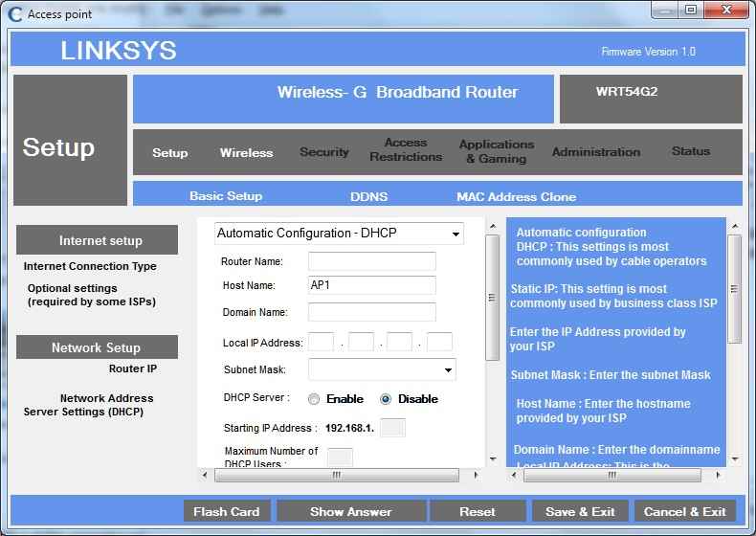Switch to the Administration tab
Screen dimensions: 756x536
click(595, 152)
